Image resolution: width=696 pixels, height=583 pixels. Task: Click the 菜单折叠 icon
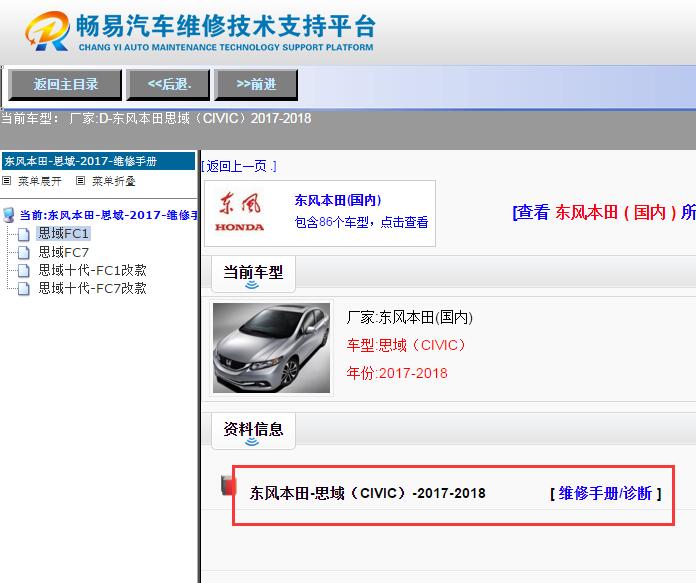[80, 181]
